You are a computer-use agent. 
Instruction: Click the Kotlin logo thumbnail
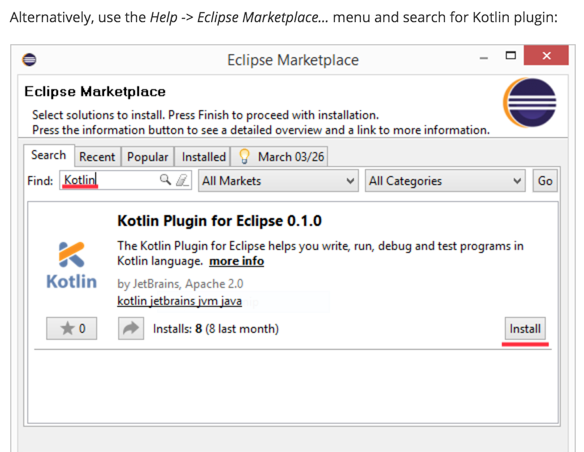[72, 265]
